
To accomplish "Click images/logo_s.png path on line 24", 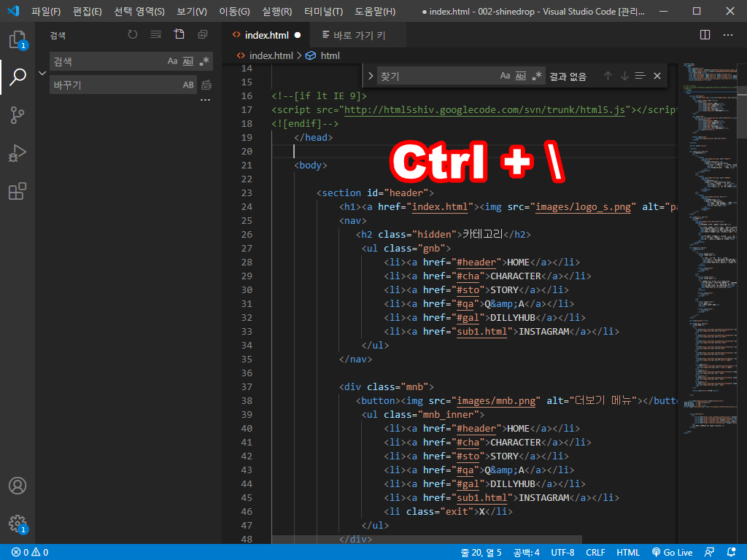I will click(x=583, y=207).
